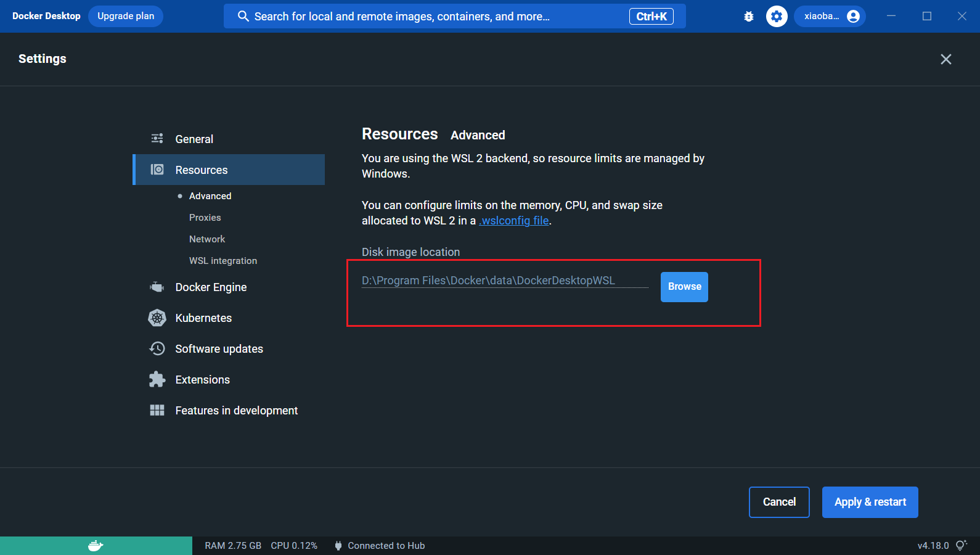Click the disk image location path field
The image size is (980, 555).
[x=505, y=281]
